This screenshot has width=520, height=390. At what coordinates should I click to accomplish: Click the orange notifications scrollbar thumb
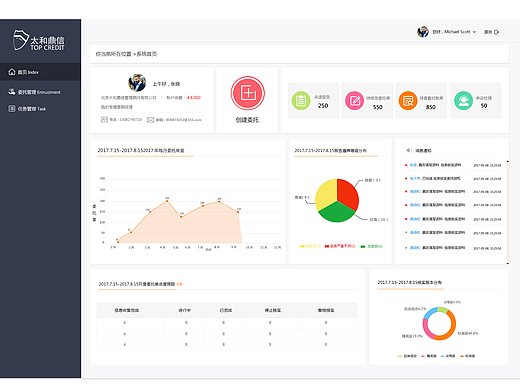pyautogui.click(x=508, y=212)
